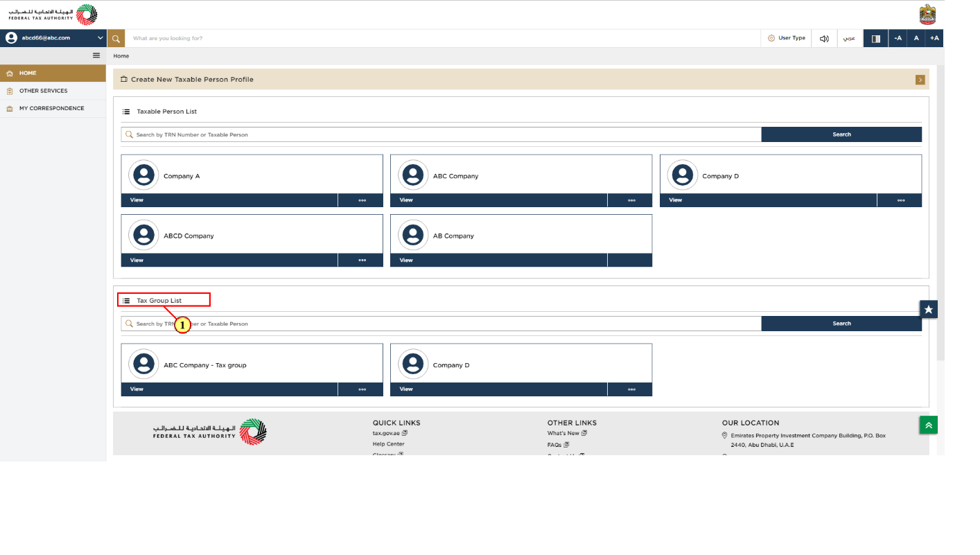The width and height of the screenshot is (980, 555).
Task: Decrease font size with -A
Action: tap(898, 38)
